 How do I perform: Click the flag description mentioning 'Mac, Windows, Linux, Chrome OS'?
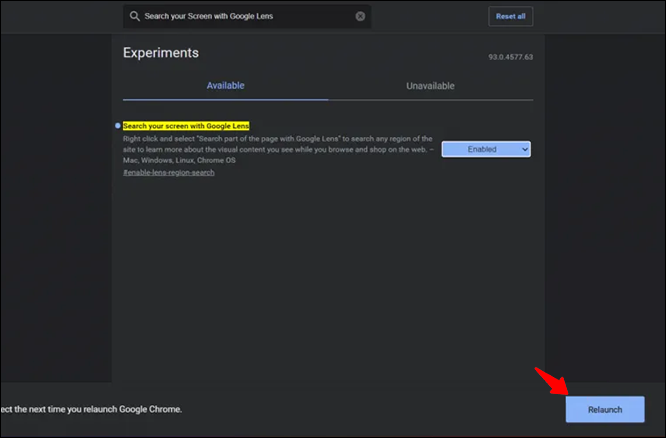(x=278, y=150)
